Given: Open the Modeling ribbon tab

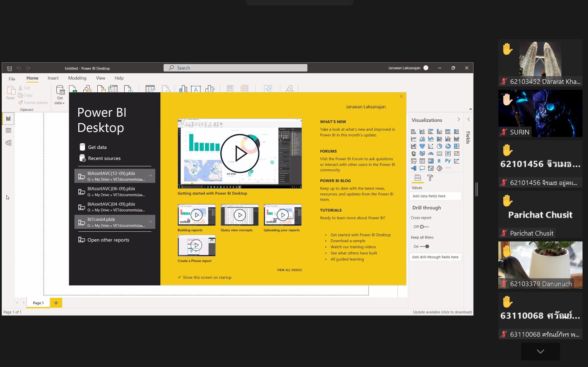Looking at the screenshot, I should (77, 78).
